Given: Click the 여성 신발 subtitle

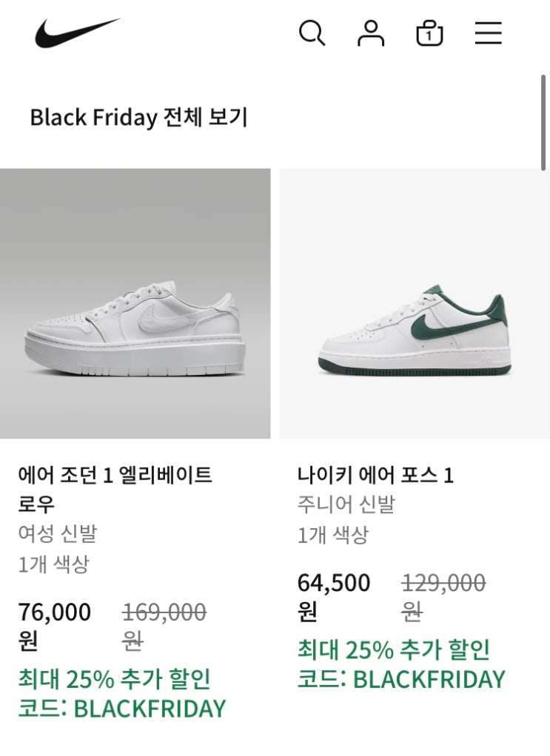Looking at the screenshot, I should pos(57,533).
